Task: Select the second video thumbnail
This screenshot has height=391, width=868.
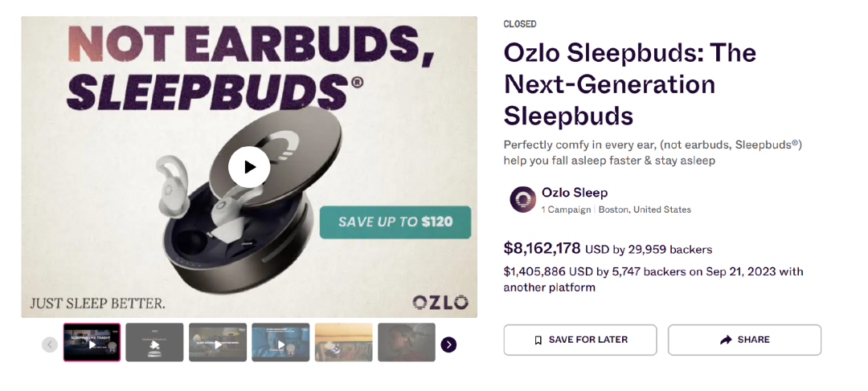Action: (x=154, y=343)
